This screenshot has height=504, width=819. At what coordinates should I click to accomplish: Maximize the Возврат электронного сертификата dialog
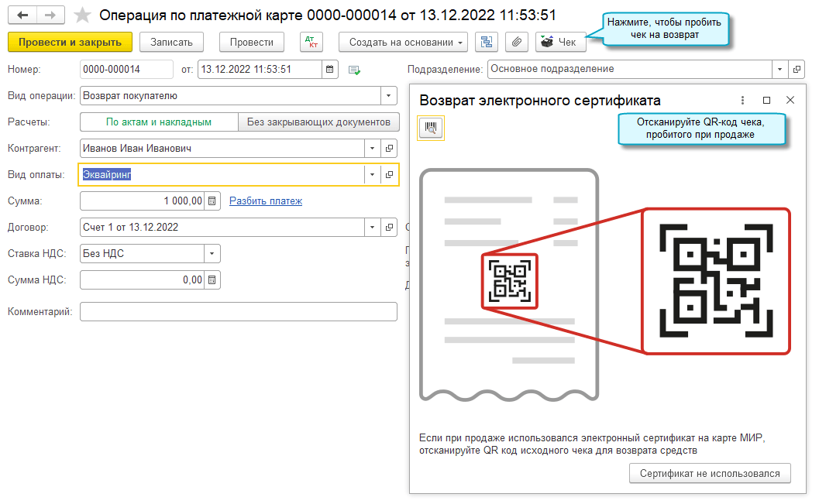(x=766, y=100)
